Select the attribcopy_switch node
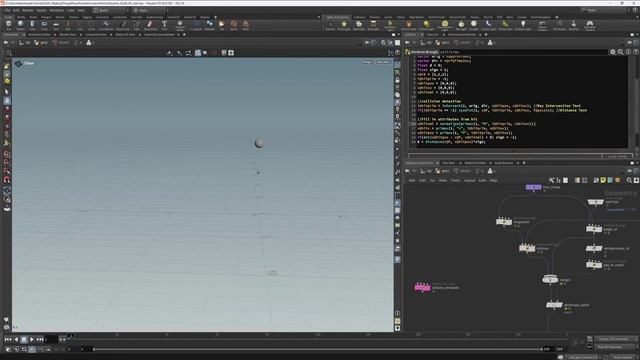Viewport: 640px width, 360px height. click(x=554, y=305)
